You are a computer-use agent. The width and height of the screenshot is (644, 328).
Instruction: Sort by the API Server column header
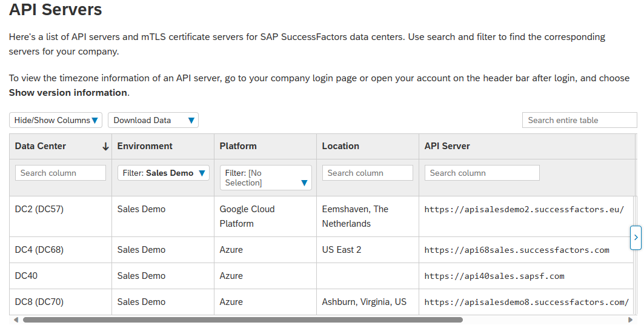point(447,146)
